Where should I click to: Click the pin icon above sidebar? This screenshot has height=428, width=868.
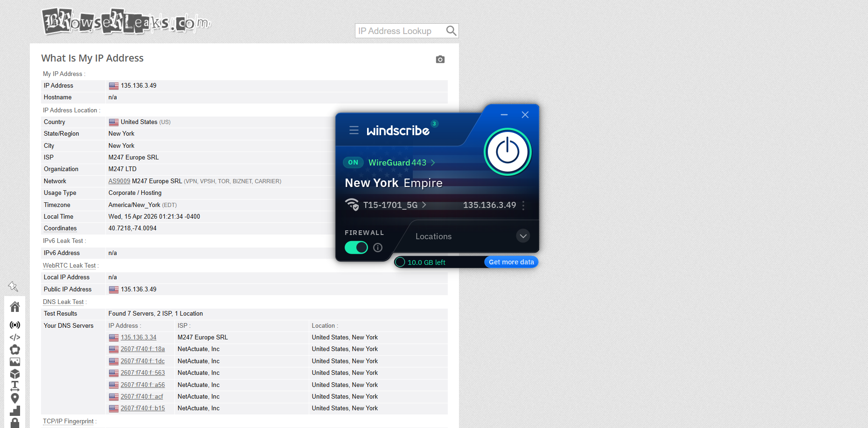[x=13, y=286]
